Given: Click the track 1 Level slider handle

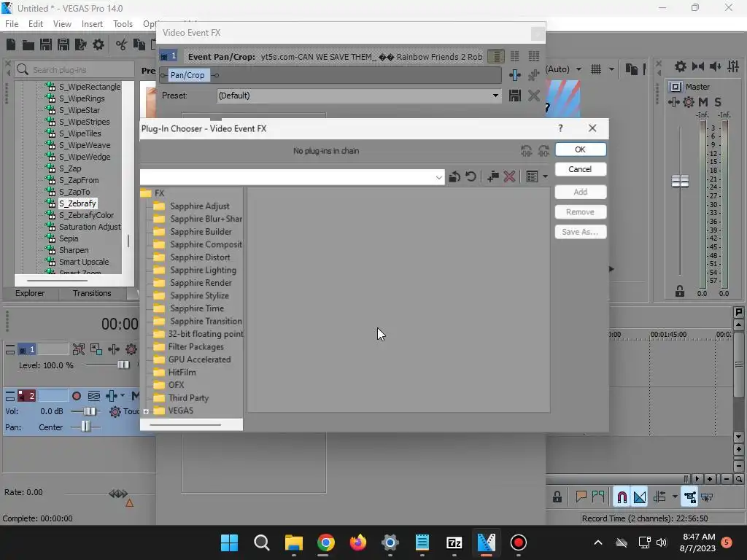Looking at the screenshot, I should pyautogui.click(x=123, y=365).
